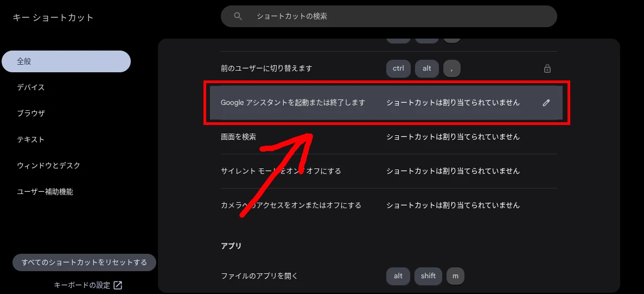Click the shift key chip for ファイルのアプリ
This screenshot has height=294, width=644.
(428, 276)
